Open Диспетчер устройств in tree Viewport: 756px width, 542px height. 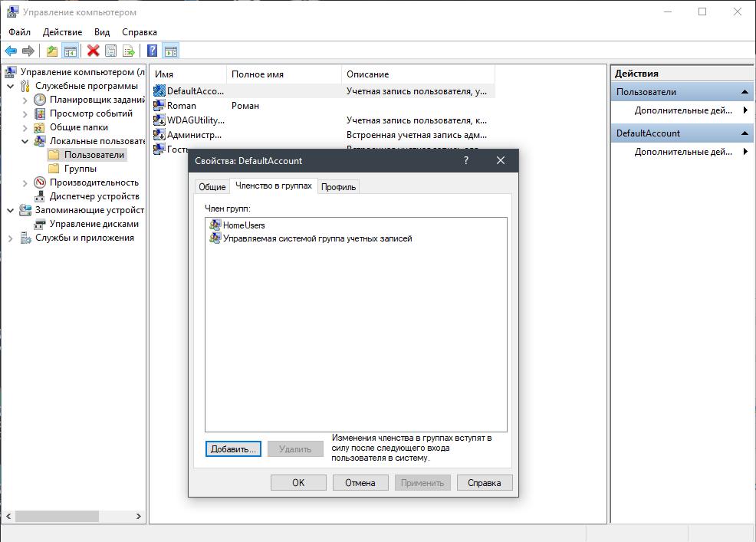click(94, 196)
